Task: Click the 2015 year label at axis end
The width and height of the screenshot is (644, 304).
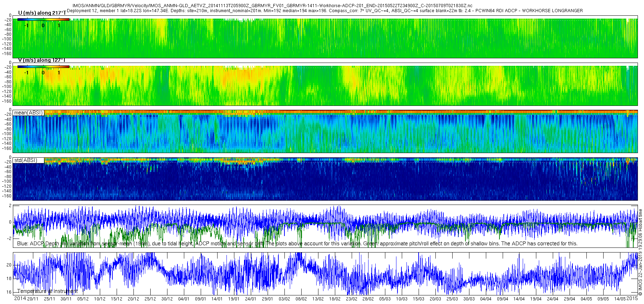Action: (x=632, y=298)
